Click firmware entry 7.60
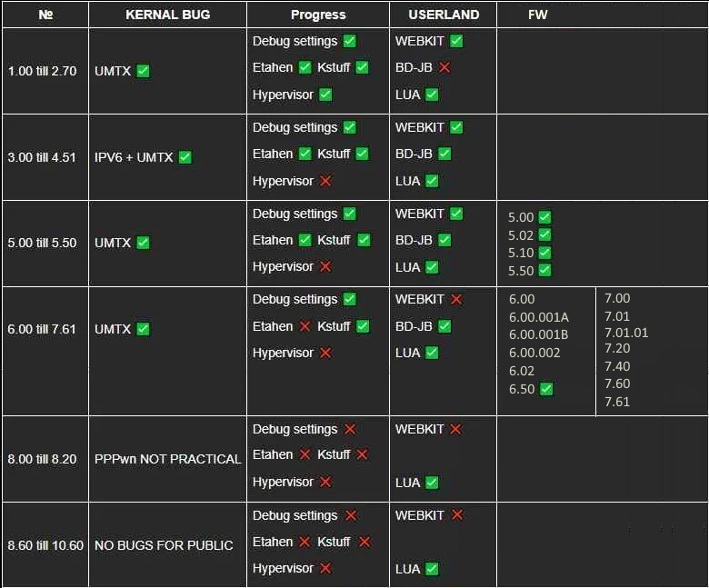Image resolution: width=709 pixels, height=588 pixels. (617, 384)
